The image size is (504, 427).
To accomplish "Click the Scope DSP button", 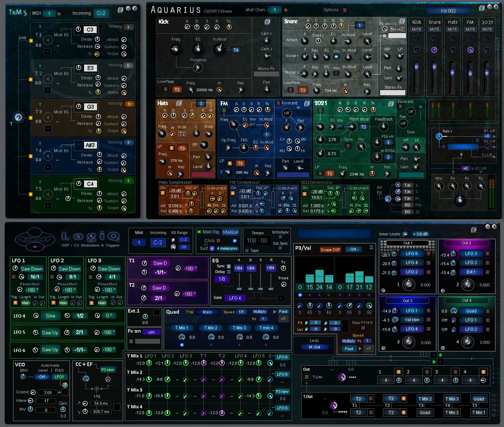I will [330, 249].
